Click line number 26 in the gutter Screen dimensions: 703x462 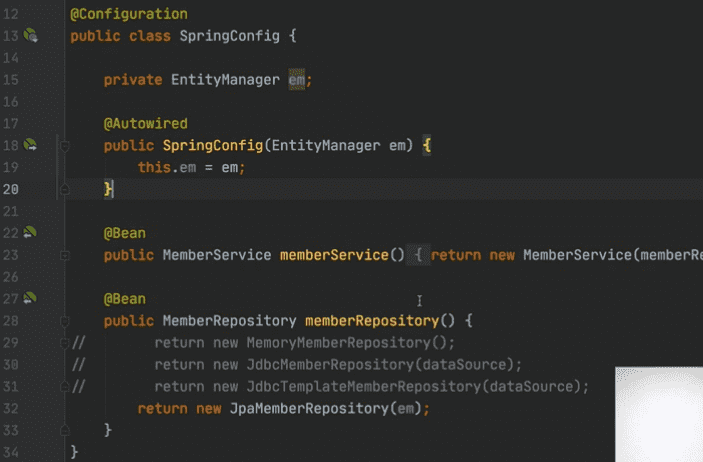pos(11,277)
